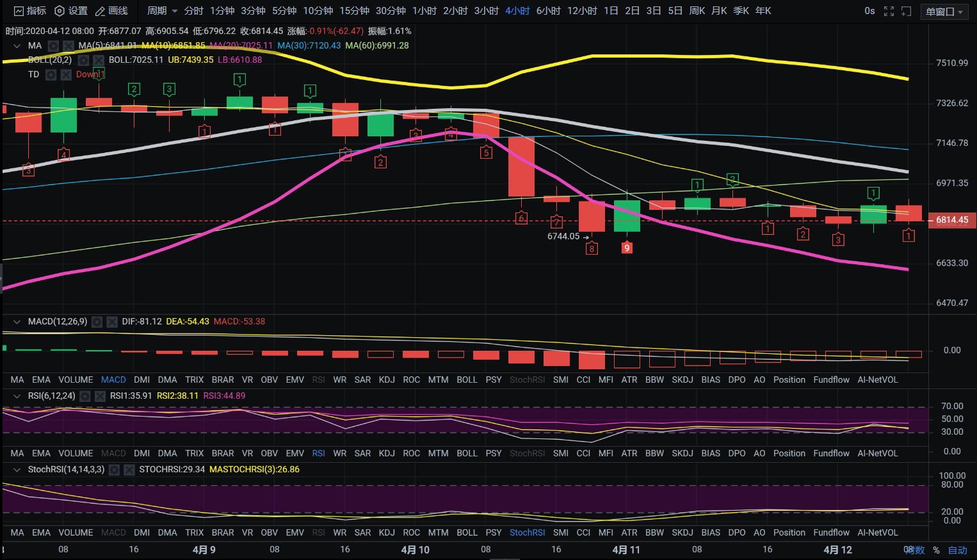The height and width of the screenshot is (560, 977).
Task: Click 自动 at the bottom right
Action: 957,550
